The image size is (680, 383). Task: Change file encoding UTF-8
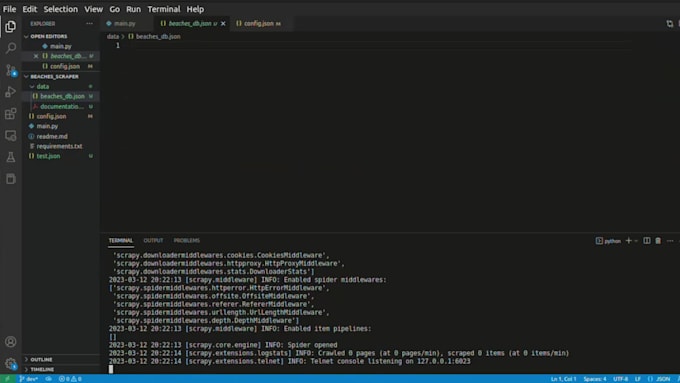[621, 379]
